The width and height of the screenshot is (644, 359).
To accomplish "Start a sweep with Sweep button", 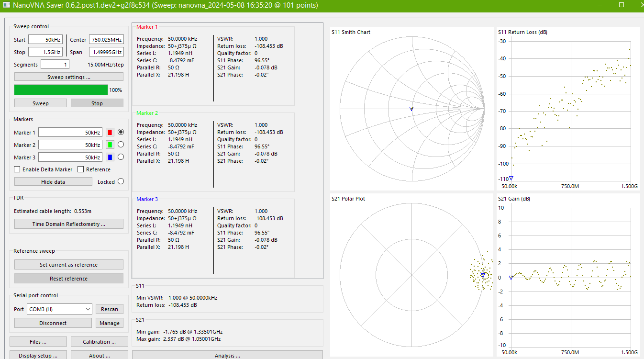I will point(41,103).
